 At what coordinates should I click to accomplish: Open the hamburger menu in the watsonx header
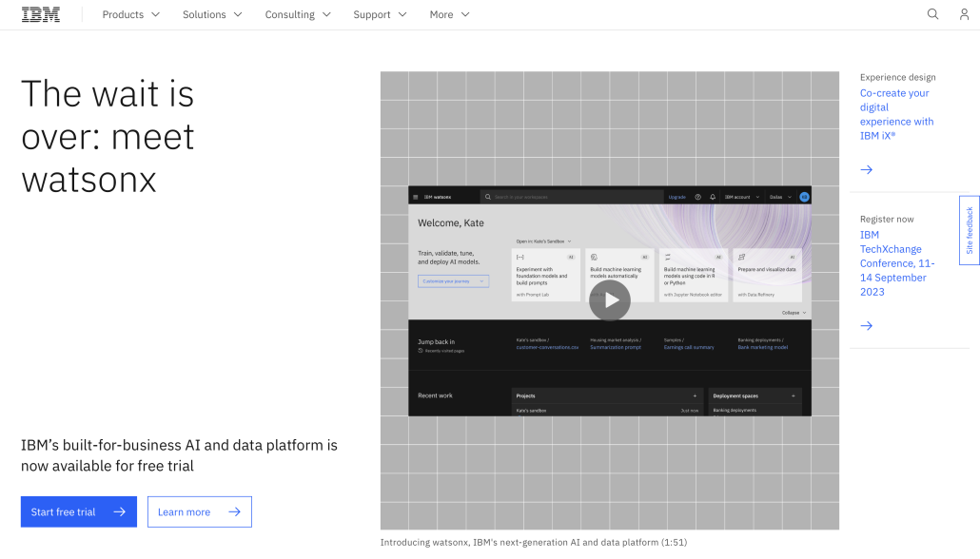(x=415, y=197)
